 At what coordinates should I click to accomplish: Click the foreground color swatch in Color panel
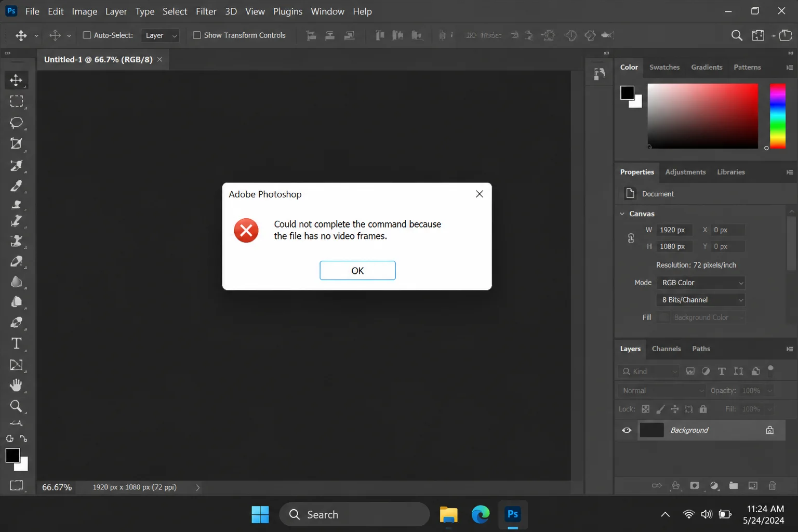(627, 93)
